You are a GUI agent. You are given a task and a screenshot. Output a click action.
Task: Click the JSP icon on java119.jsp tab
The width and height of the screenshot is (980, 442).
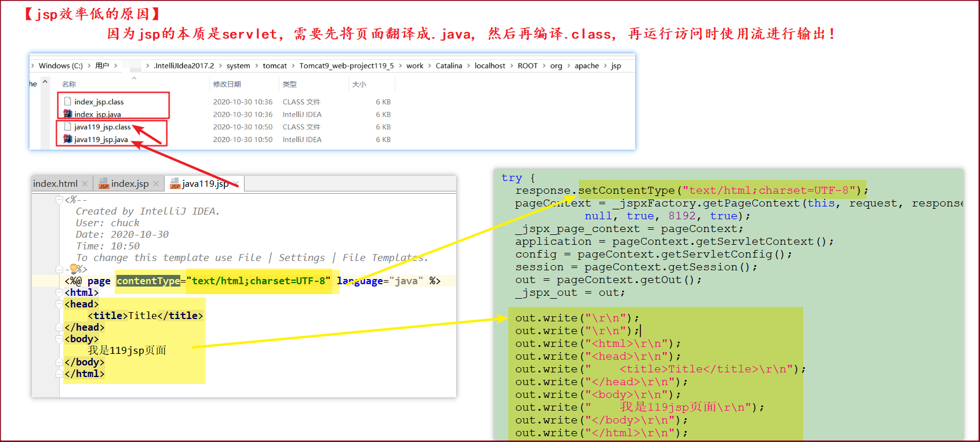pos(174,184)
